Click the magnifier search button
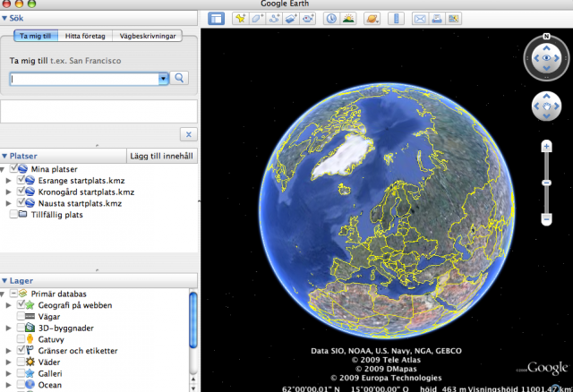This screenshot has width=573, height=392. 180,79
